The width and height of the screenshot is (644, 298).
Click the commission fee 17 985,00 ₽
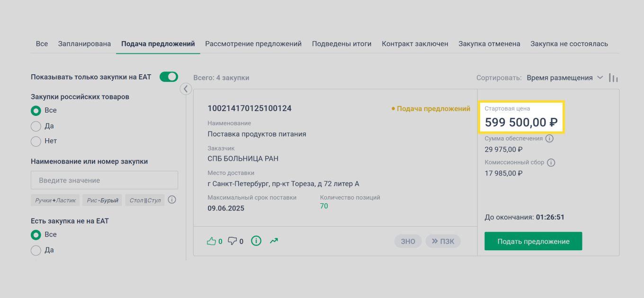tap(503, 173)
